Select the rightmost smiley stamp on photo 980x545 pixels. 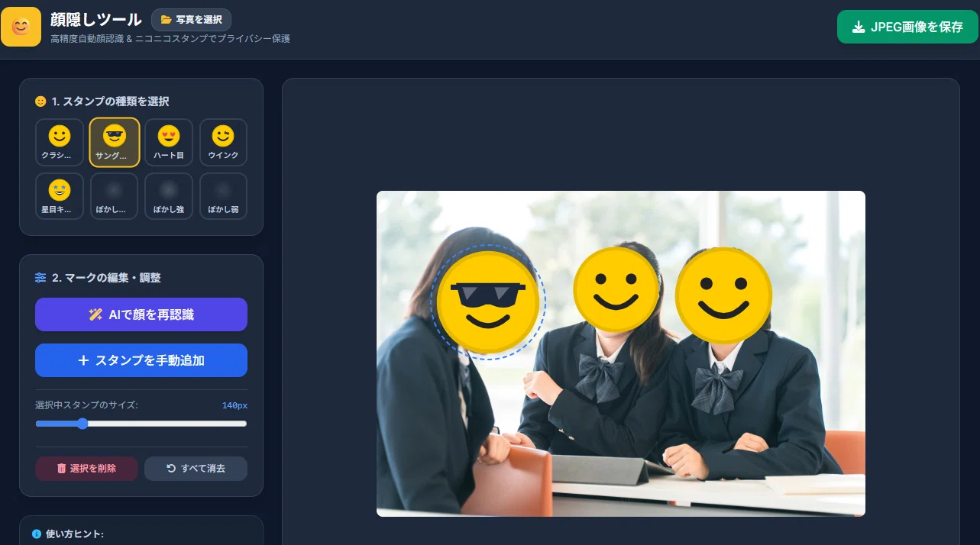click(x=724, y=295)
